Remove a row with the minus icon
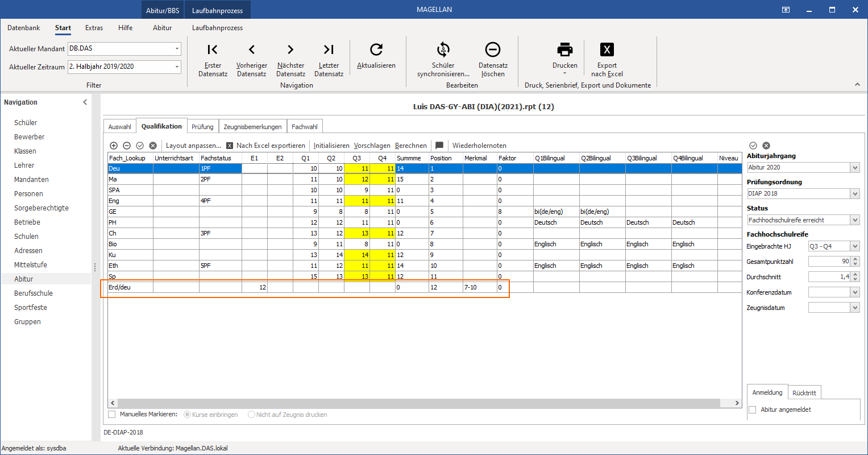Image resolution: width=868 pixels, height=455 pixels. 127,146
